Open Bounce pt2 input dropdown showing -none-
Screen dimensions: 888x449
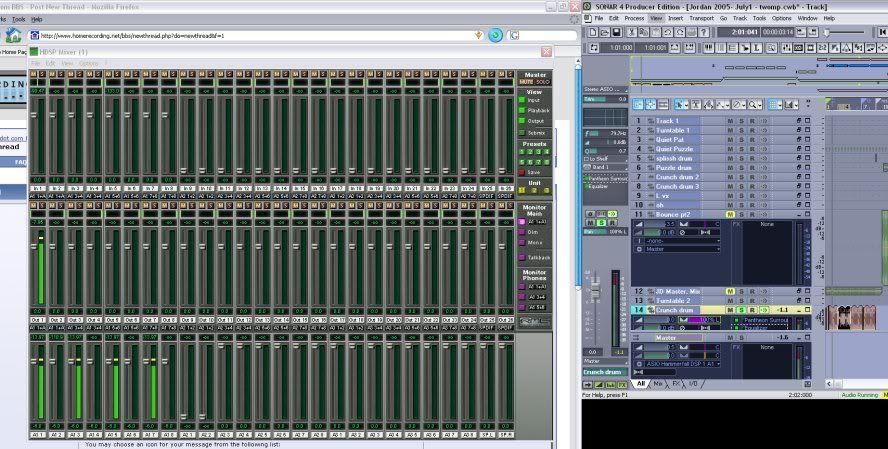[x=682, y=241]
